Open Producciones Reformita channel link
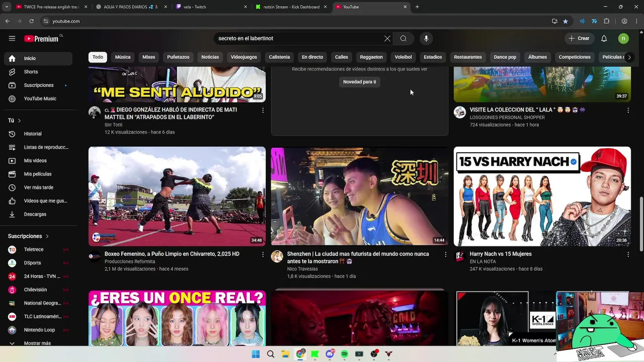This screenshot has width=644, height=362. coord(130,262)
